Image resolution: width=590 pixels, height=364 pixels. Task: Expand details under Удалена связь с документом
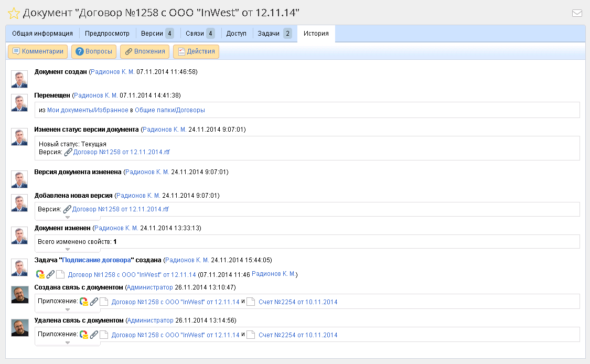[67, 343]
